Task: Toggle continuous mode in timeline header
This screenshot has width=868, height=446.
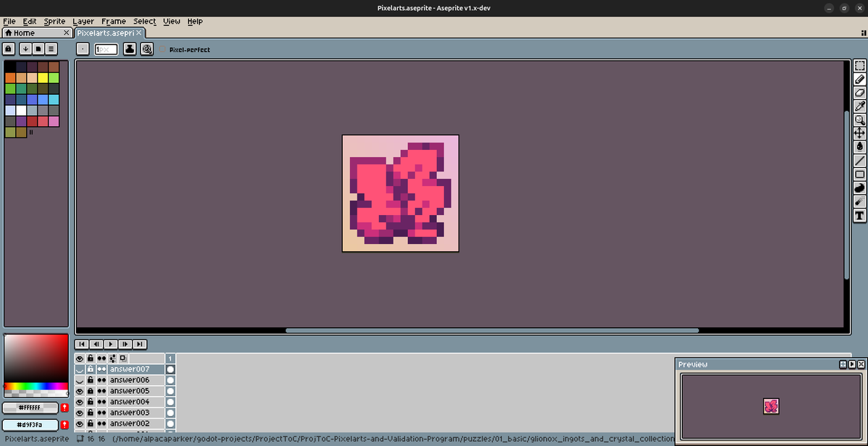Action: [101, 358]
